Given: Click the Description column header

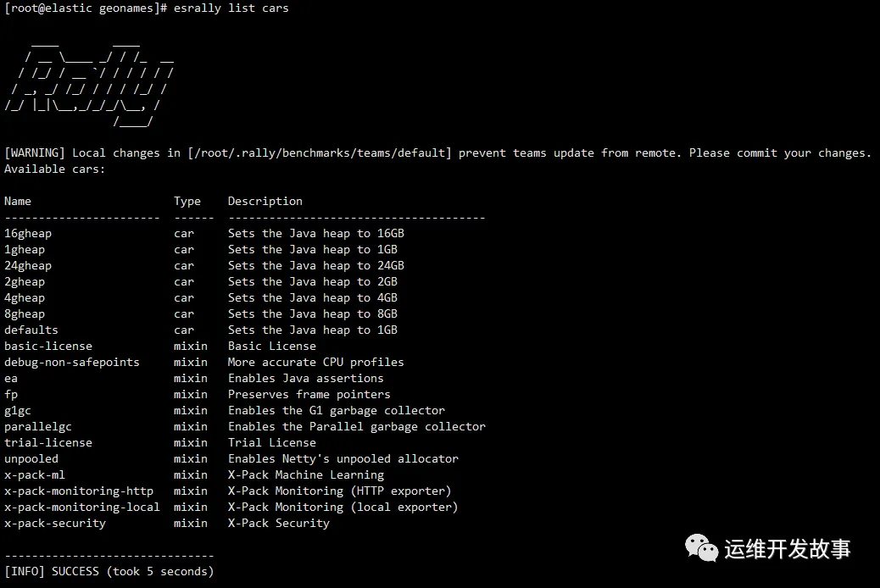Looking at the screenshot, I should coord(265,201).
